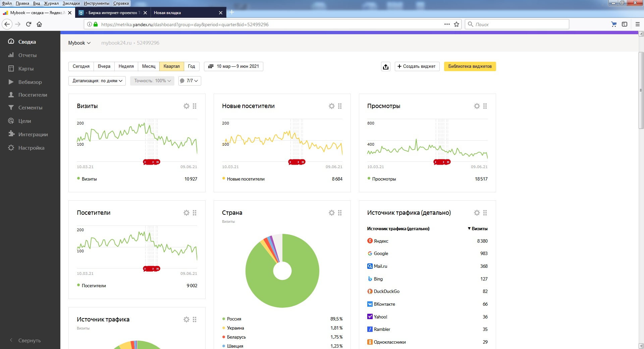
Task: Expand the 7/7 annotations dropdown
Action: coord(190,81)
